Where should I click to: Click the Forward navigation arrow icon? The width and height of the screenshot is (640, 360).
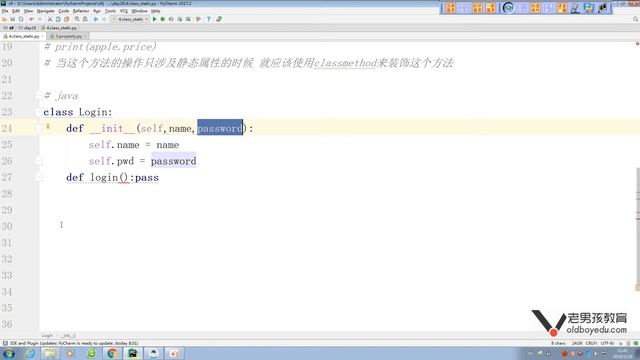click(104, 19)
